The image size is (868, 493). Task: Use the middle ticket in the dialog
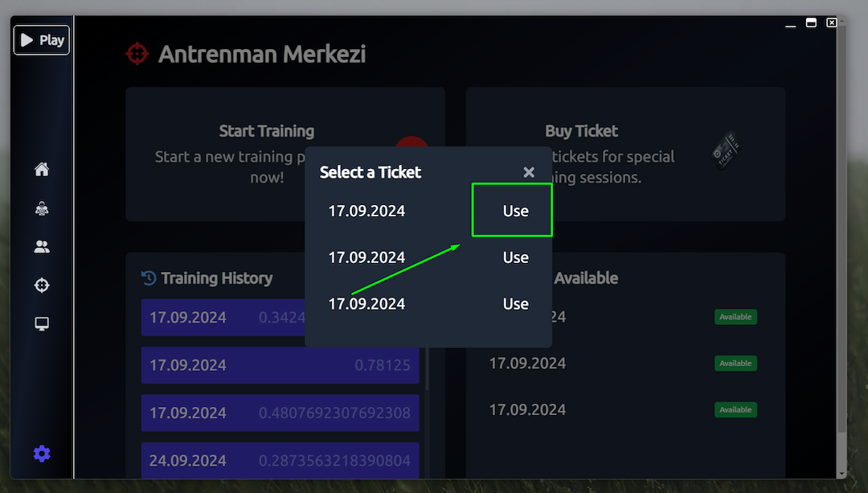click(x=515, y=258)
